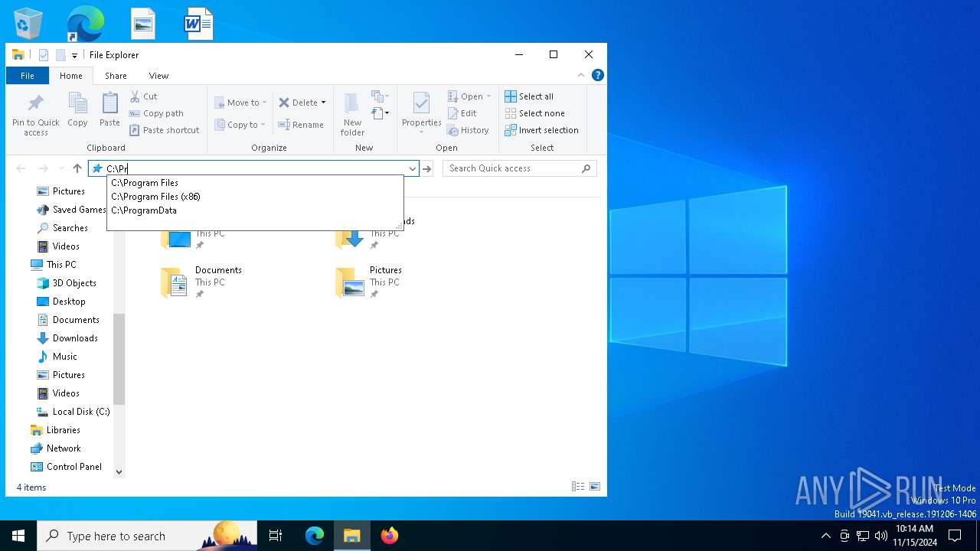Switch to the View tab
The width and height of the screenshot is (980, 551).
(158, 76)
